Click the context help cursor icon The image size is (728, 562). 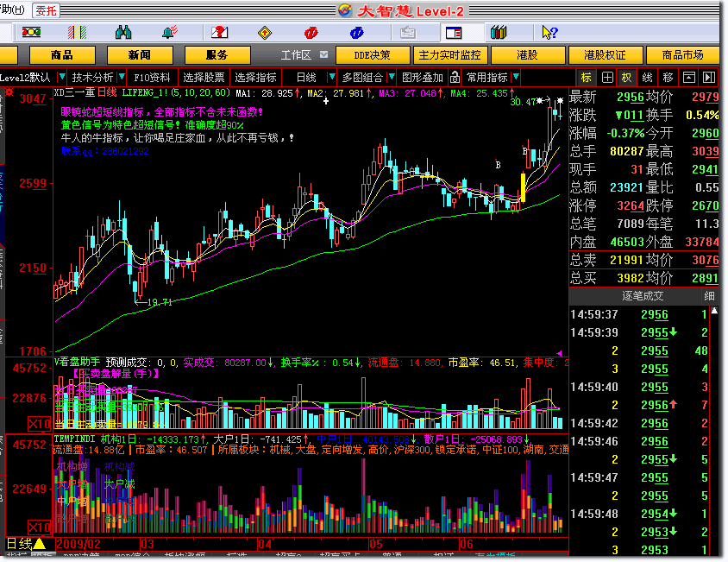point(549,33)
